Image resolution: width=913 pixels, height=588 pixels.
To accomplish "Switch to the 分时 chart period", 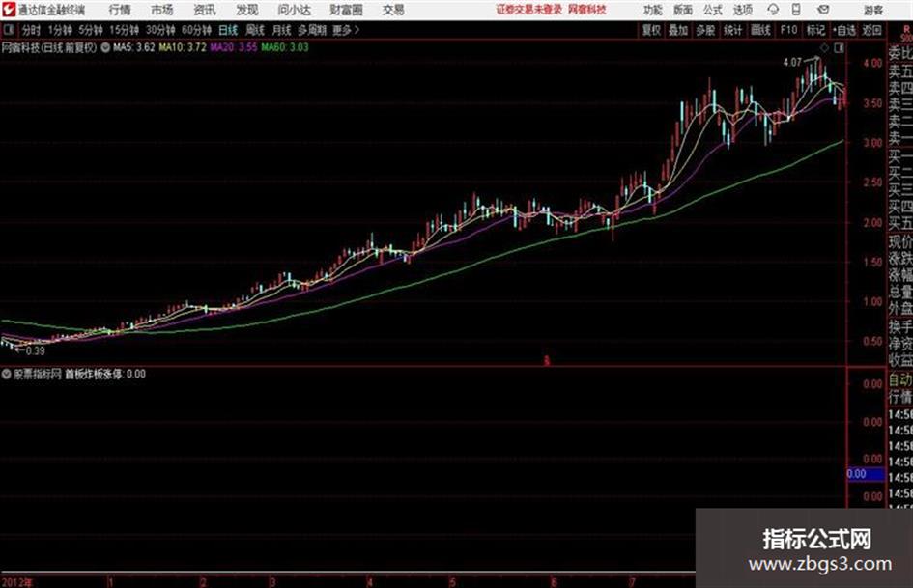I will tap(31, 30).
